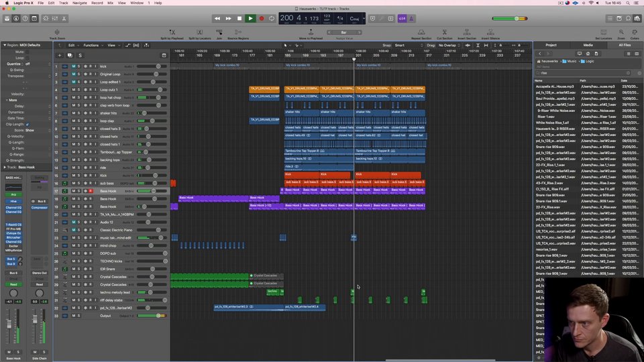Solo the Original Loop track
This screenshot has height=362, width=644.
(x=79, y=74)
